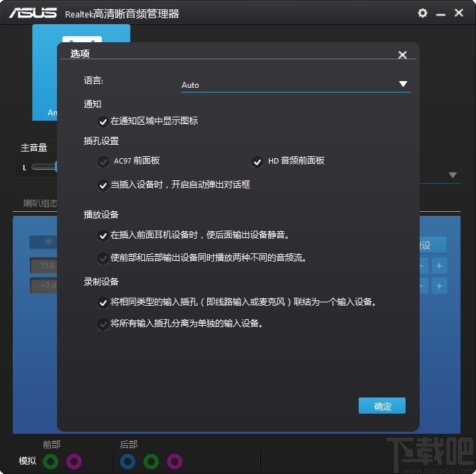This screenshot has width=476, height=474.
Task: Minimize the Realtek audio manager window
Action: 440,14
